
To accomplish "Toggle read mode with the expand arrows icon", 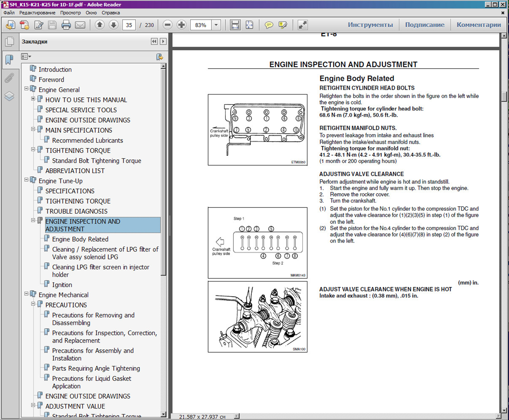I will pos(303,25).
